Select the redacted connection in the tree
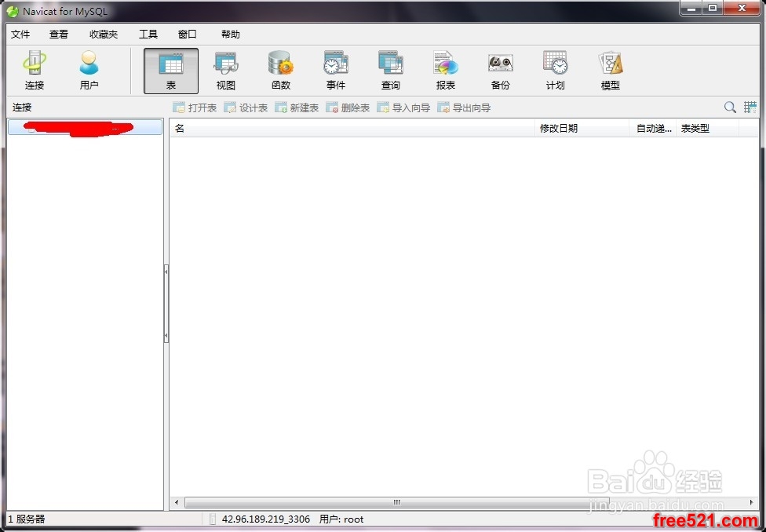This screenshot has height=532, width=766. (x=78, y=128)
